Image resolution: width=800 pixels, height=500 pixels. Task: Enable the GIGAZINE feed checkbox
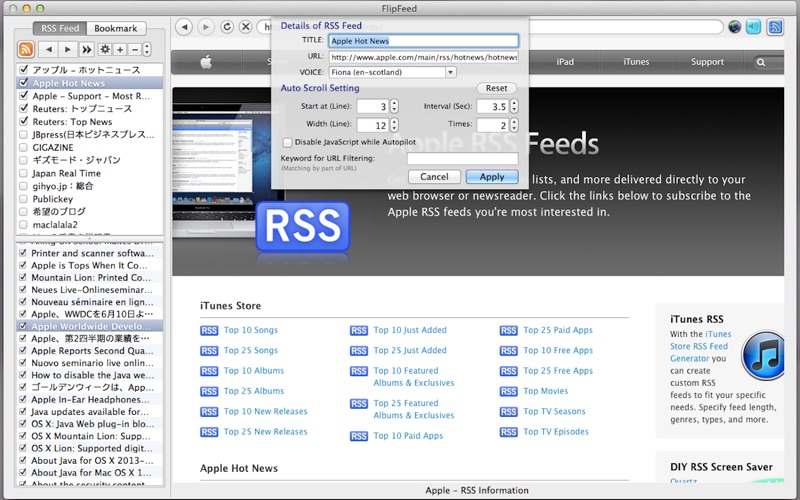click(23, 147)
